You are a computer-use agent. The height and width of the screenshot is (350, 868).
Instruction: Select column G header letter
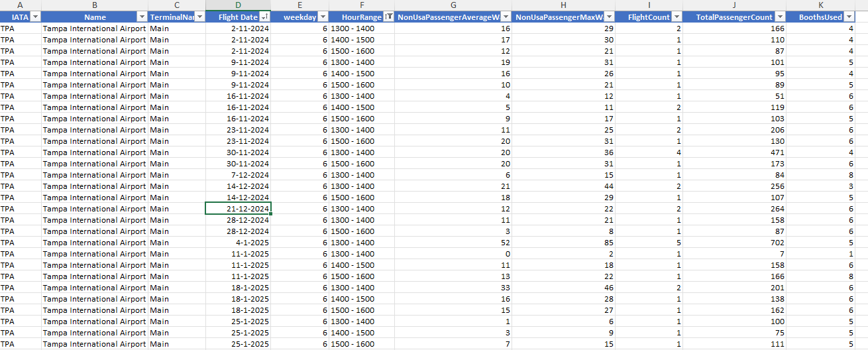pyautogui.click(x=453, y=5)
